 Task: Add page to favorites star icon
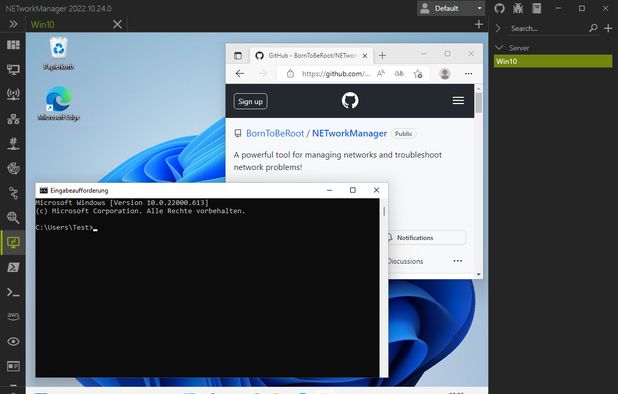(x=418, y=74)
